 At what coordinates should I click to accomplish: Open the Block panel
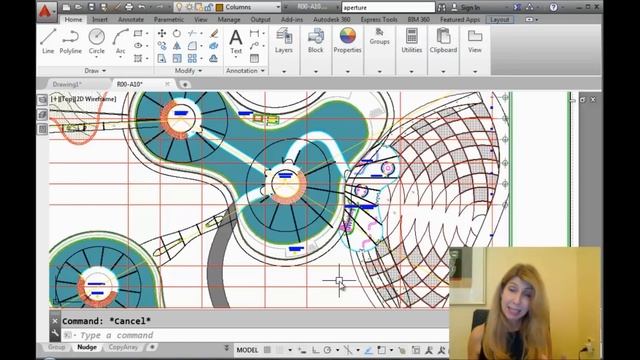316,40
